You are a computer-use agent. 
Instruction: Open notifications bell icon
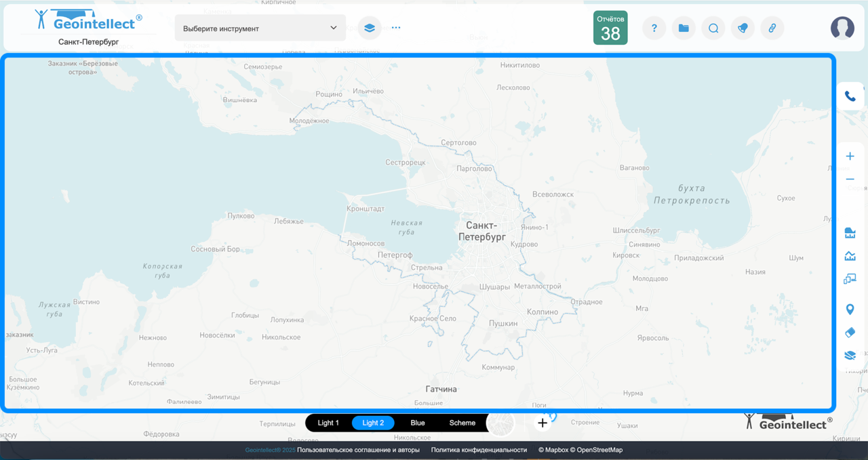tap(743, 28)
